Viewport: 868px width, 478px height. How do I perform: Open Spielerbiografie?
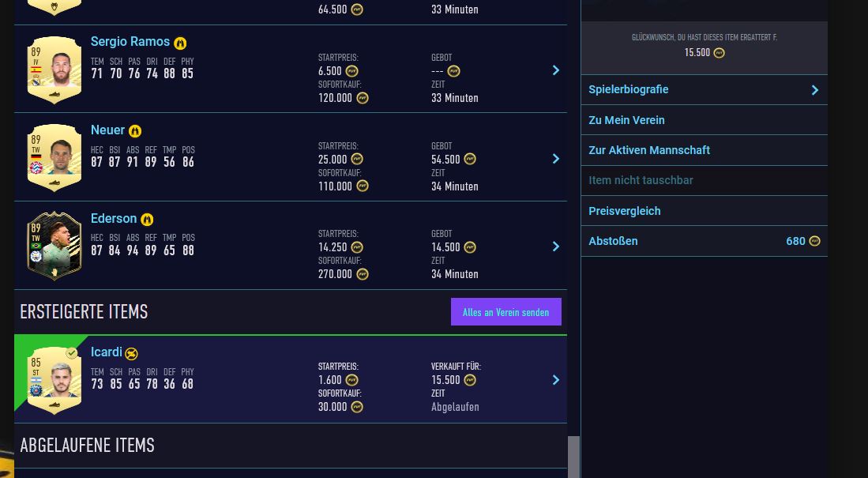click(x=705, y=90)
